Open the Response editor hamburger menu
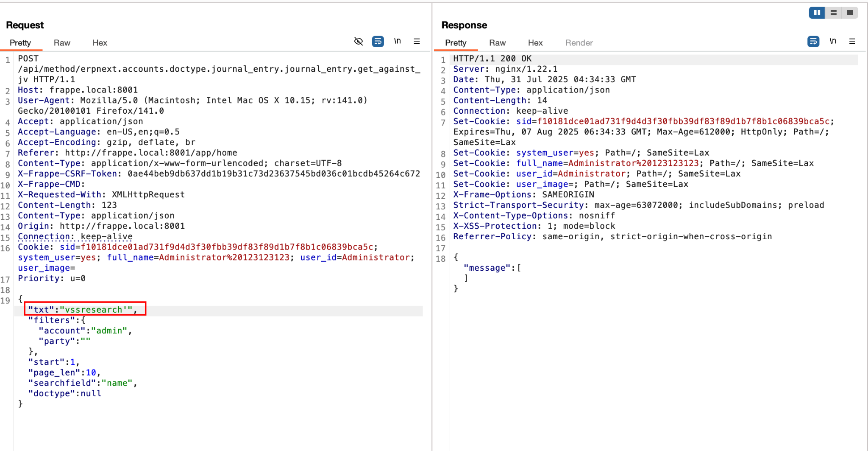Viewport: 868px width, 451px height. pos(852,41)
